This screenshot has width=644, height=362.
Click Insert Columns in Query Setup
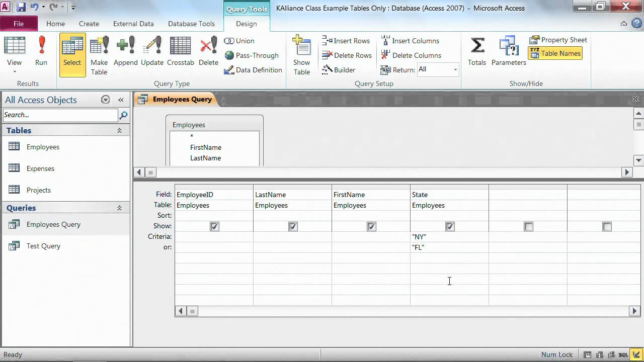click(x=410, y=41)
